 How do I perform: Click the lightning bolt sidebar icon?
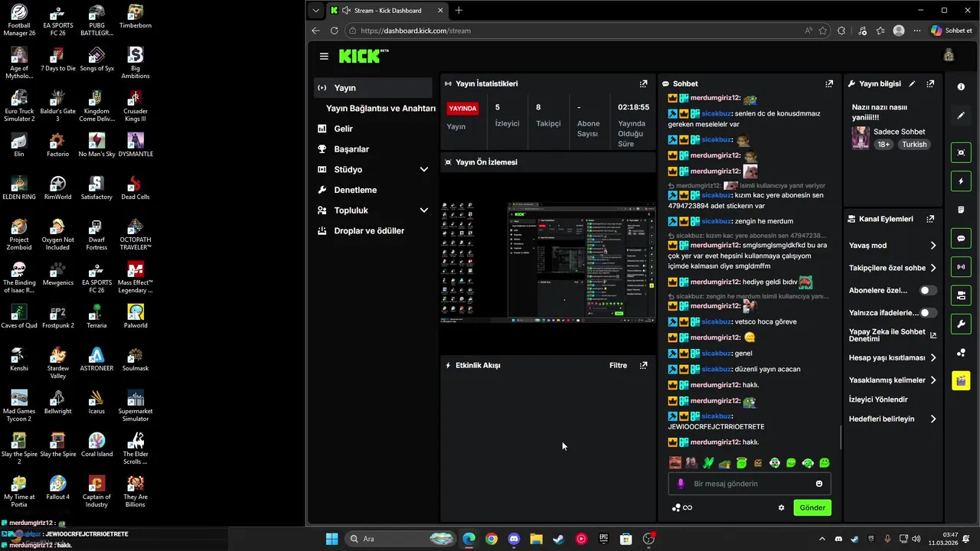click(961, 181)
